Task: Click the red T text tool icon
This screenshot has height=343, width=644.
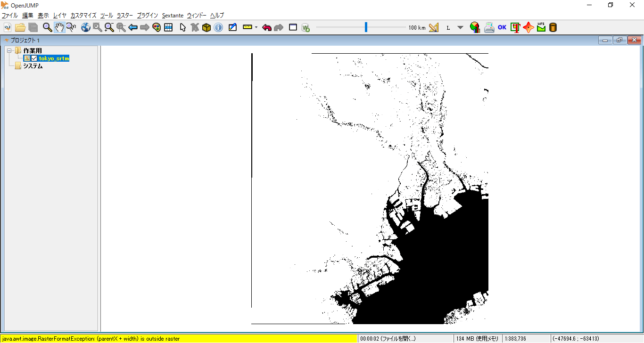Action: (515, 27)
